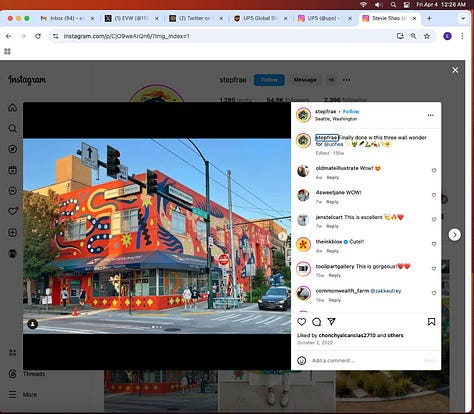This screenshot has height=414, width=474.
Task: Switch to UPS Global tab
Action: pyautogui.click(x=261, y=18)
